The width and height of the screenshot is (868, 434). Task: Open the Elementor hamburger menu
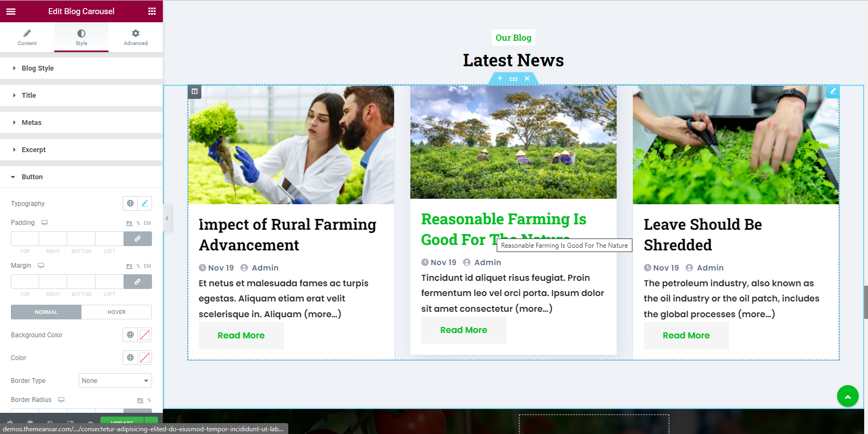(x=11, y=11)
